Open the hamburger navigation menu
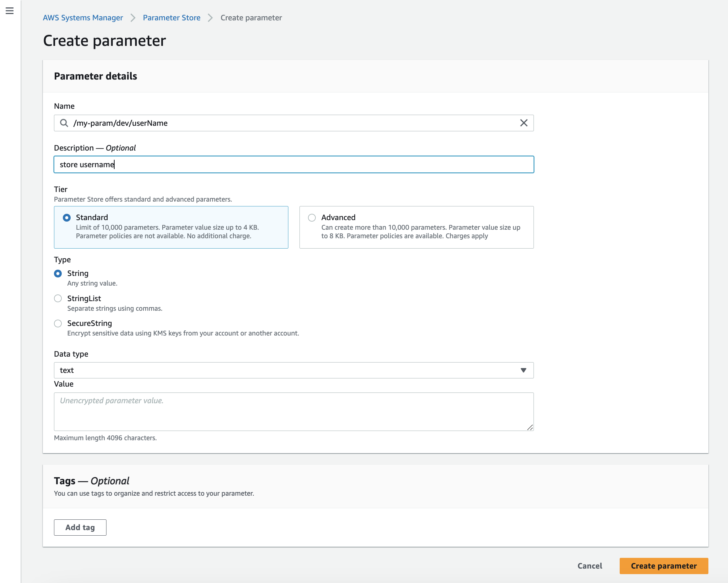This screenshot has width=728, height=583. click(10, 11)
